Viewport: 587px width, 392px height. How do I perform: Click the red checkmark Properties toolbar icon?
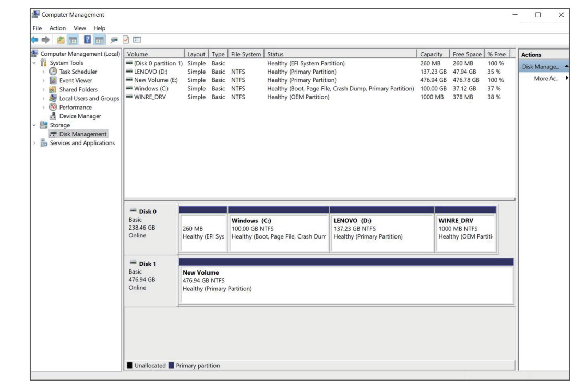(x=125, y=39)
